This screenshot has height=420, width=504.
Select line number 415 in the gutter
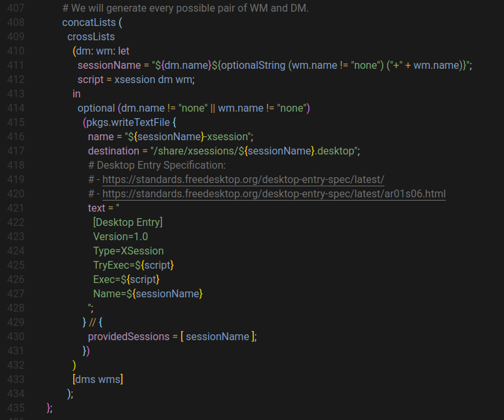coord(15,123)
